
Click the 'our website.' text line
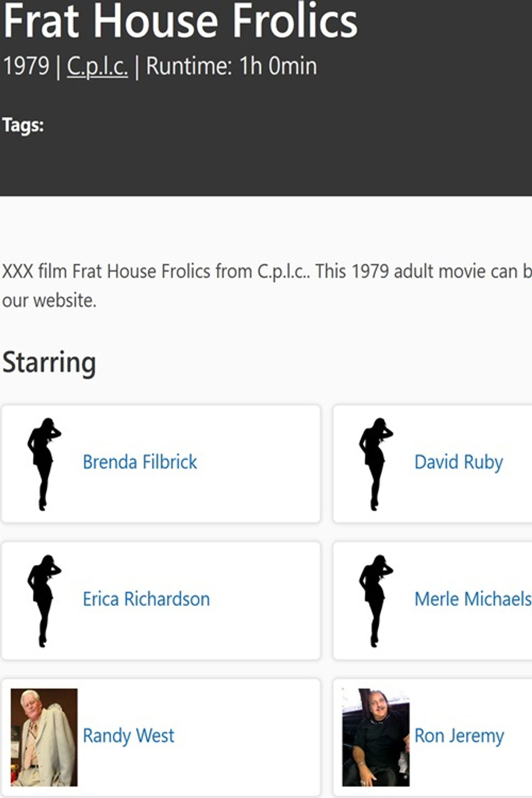coord(49,300)
